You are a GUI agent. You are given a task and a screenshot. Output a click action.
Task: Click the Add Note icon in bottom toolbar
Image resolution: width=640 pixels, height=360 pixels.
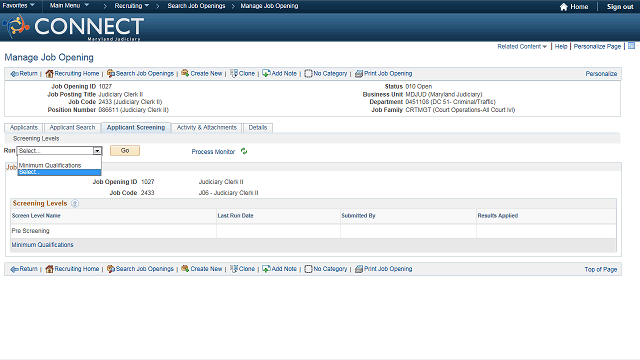tap(266, 269)
